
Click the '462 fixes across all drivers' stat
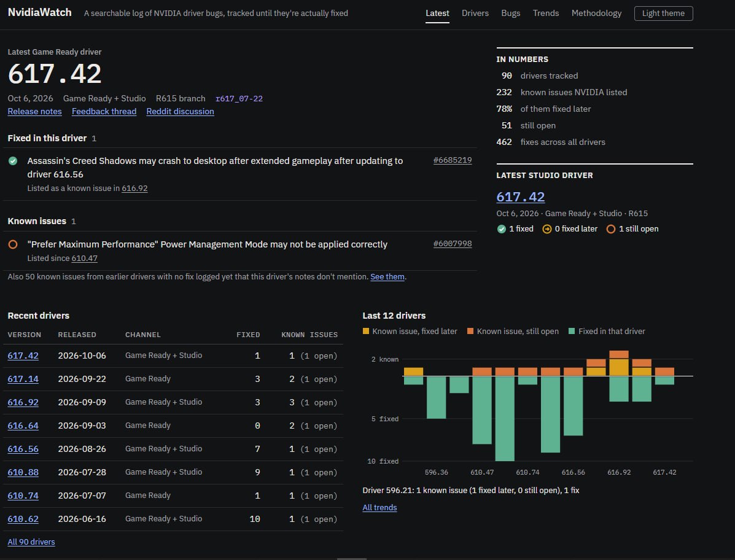coord(551,142)
